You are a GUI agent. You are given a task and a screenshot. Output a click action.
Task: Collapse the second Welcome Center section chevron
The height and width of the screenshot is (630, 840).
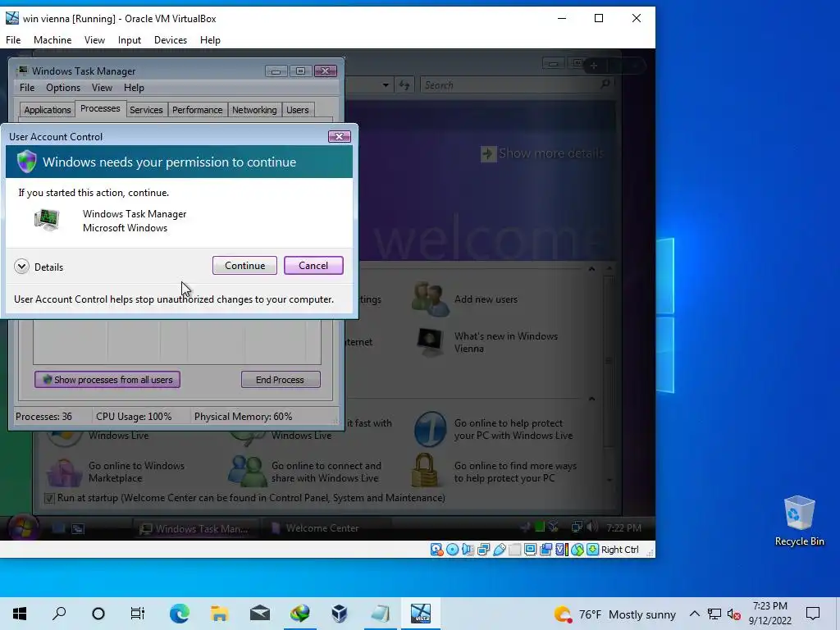591,399
